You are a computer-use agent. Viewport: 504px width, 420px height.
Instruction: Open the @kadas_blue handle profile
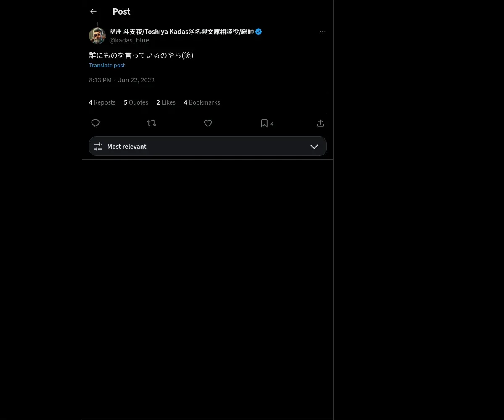(129, 40)
